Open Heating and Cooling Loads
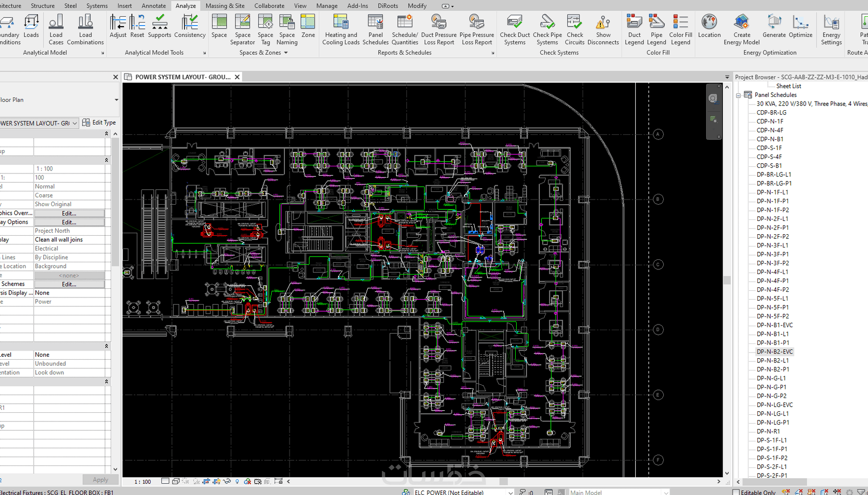The image size is (868, 495). (341, 30)
